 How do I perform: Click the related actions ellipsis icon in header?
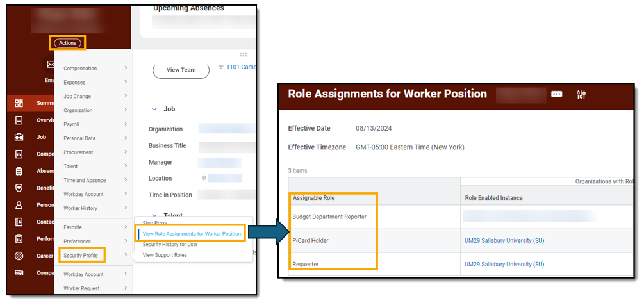(x=556, y=94)
